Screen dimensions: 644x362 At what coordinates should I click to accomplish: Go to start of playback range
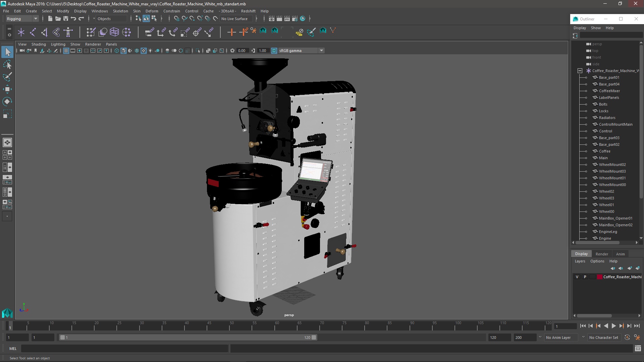[x=583, y=326]
